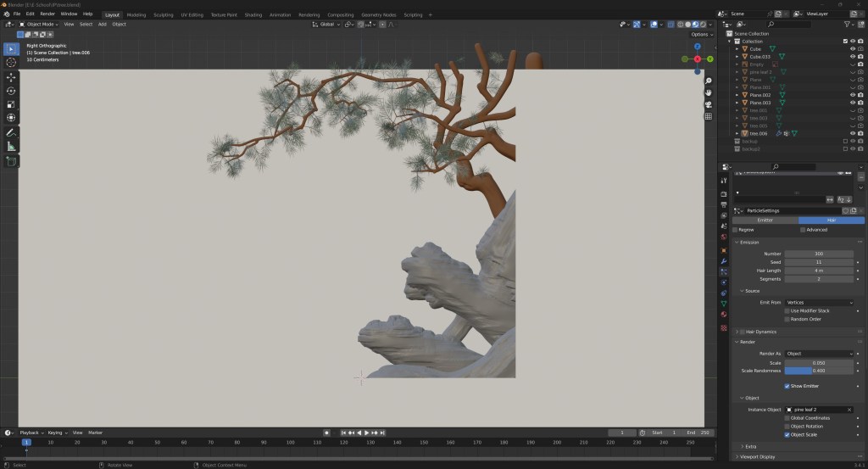Click the Add Cube tool icon

point(11,161)
